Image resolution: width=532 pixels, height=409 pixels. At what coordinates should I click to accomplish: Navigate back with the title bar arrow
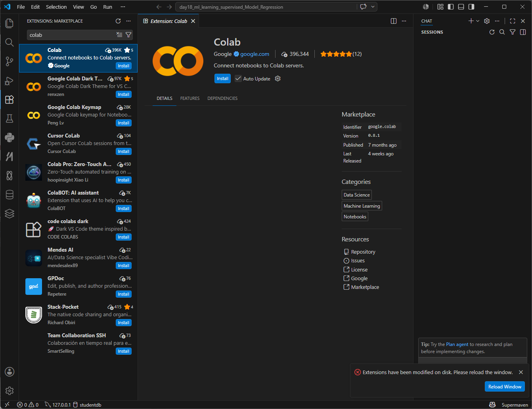point(159,7)
